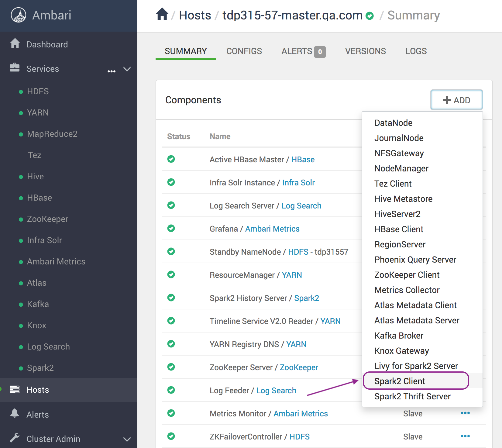The height and width of the screenshot is (448, 502).
Task: Open ZKFailoverController three-dot actions menu
Action: click(465, 436)
